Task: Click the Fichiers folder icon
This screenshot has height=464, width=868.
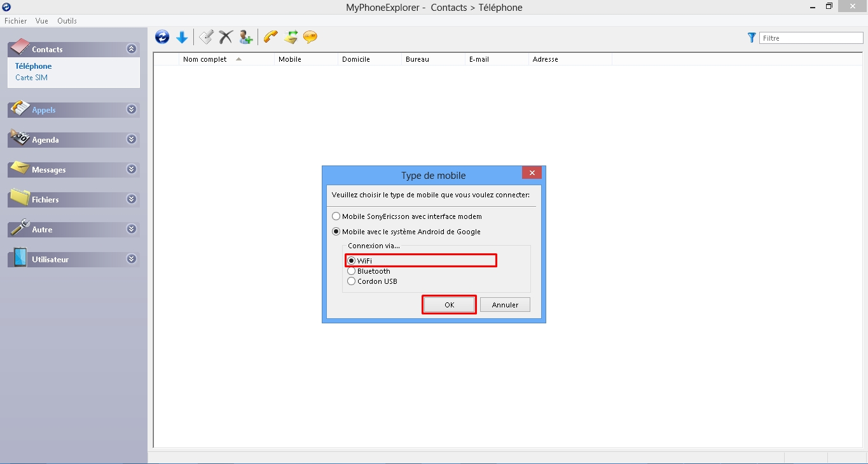Action: (x=20, y=197)
